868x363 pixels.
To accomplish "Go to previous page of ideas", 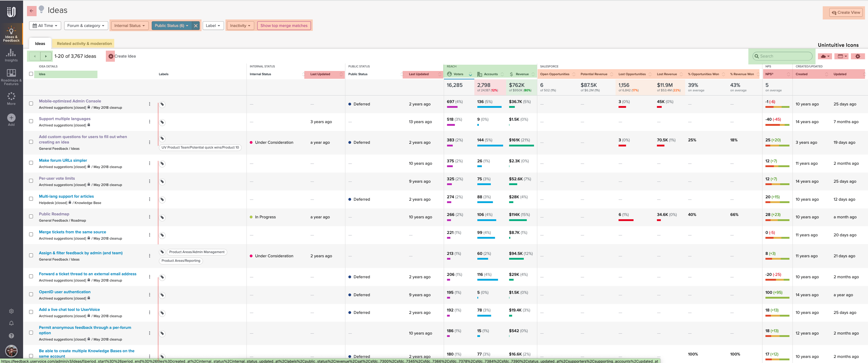I will (35, 56).
